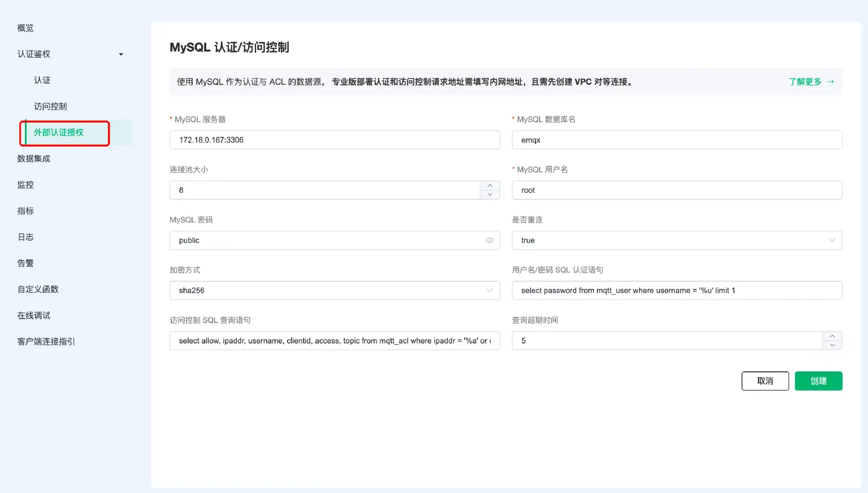Screen dimensions: 868x493
Task: Open the 概览 sidebar item
Action: [x=25, y=28]
